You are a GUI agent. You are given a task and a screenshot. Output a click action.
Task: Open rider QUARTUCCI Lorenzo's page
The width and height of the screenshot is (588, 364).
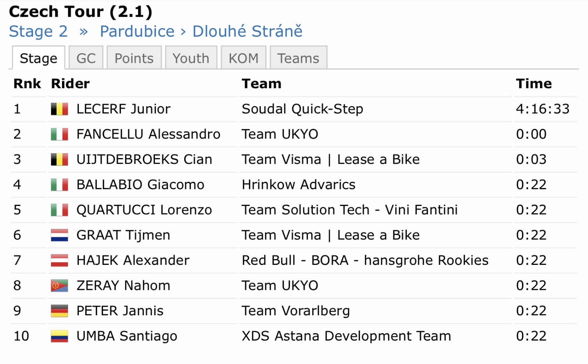(x=144, y=210)
